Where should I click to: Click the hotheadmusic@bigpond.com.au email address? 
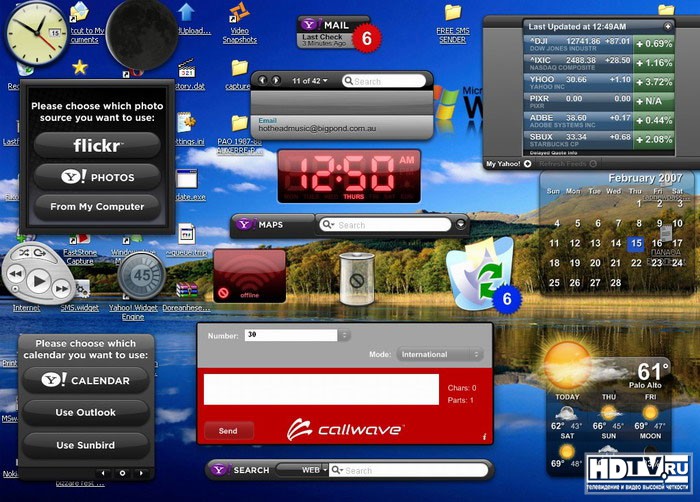(317, 129)
